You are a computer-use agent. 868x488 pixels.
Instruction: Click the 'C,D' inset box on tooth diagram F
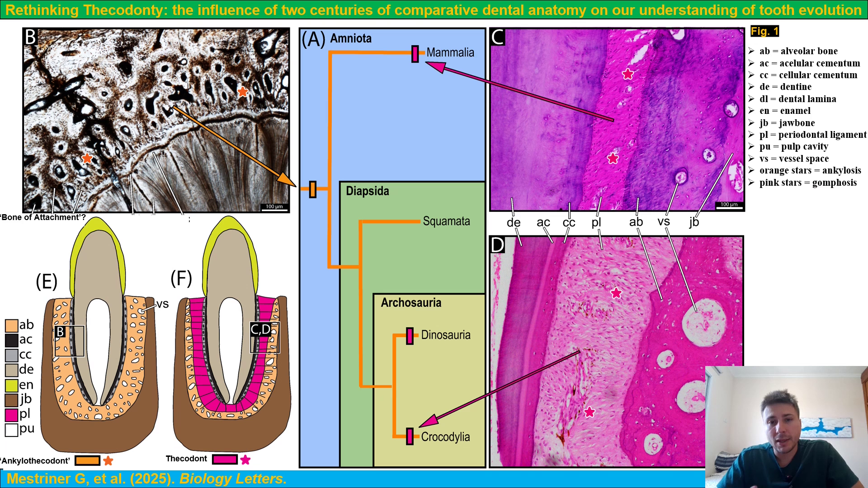(265, 338)
